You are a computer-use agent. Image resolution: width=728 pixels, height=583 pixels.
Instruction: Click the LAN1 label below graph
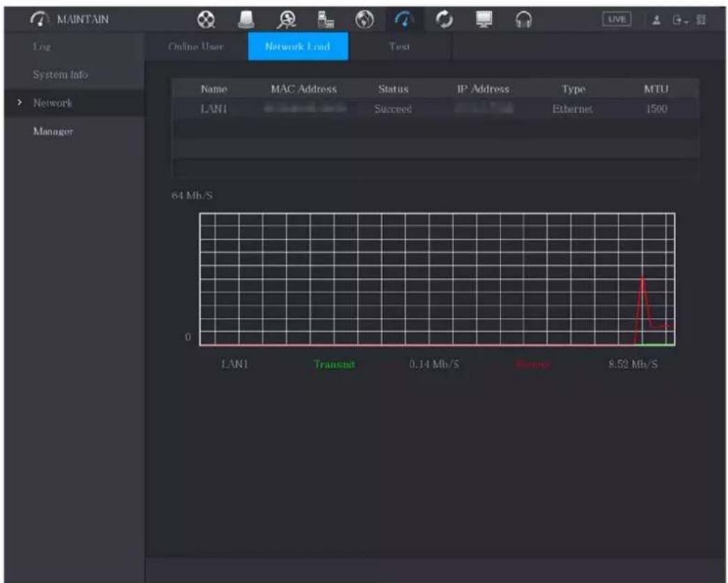tap(235, 364)
